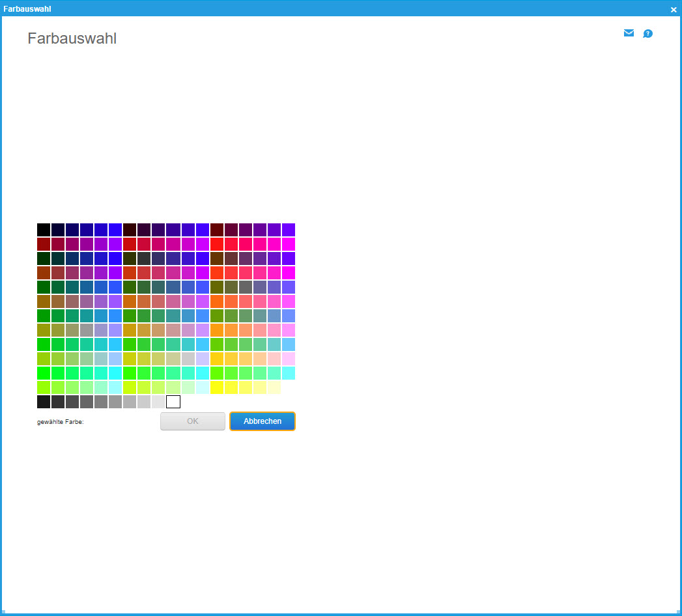Close the Farbauswahl dialog with the X

click(674, 10)
